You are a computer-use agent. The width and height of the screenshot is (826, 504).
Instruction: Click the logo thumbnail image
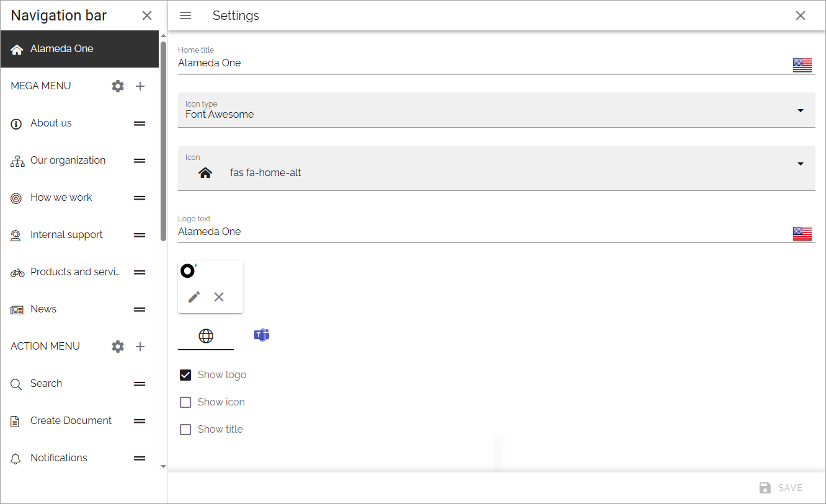[188, 271]
